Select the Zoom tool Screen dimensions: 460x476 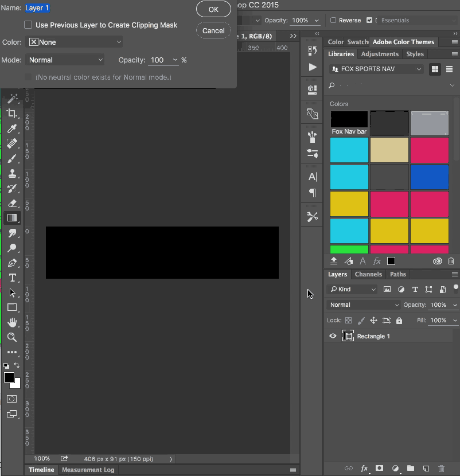pyautogui.click(x=12, y=337)
